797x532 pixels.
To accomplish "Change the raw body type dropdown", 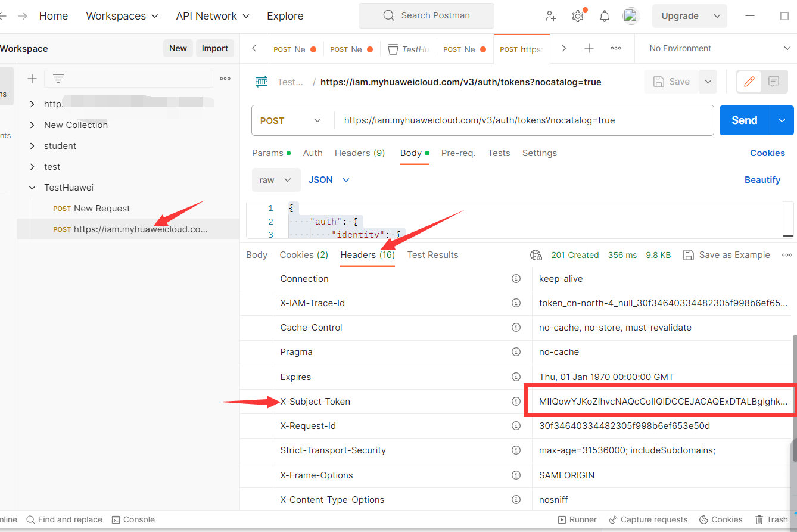I will 276,180.
